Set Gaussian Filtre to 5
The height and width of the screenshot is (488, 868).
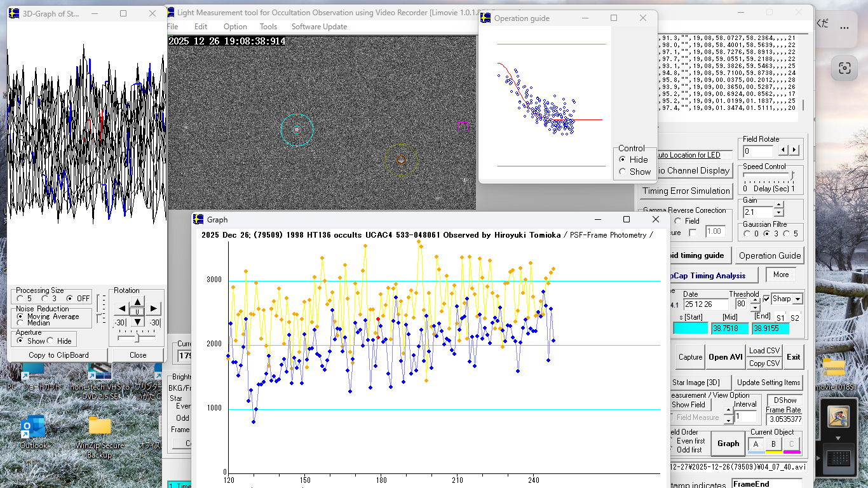click(x=787, y=234)
